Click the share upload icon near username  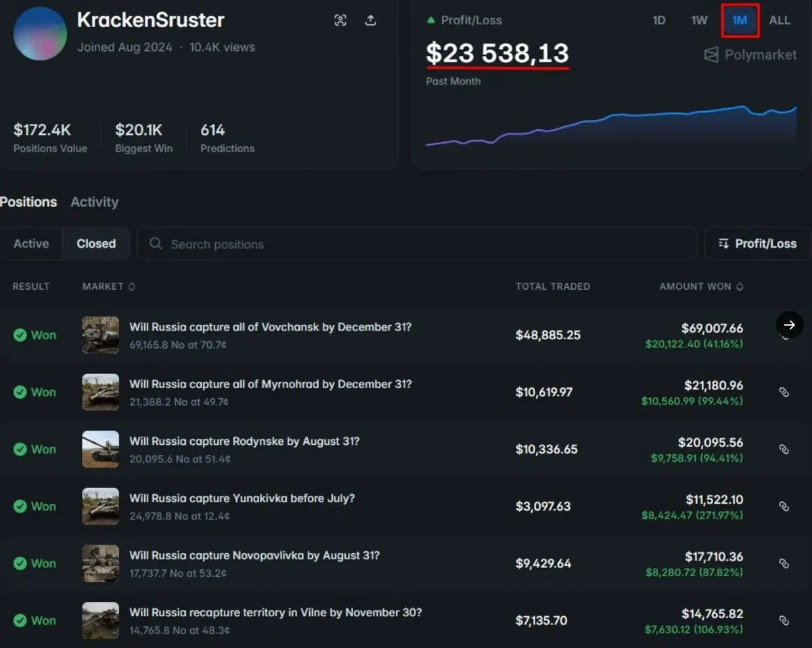pos(370,20)
